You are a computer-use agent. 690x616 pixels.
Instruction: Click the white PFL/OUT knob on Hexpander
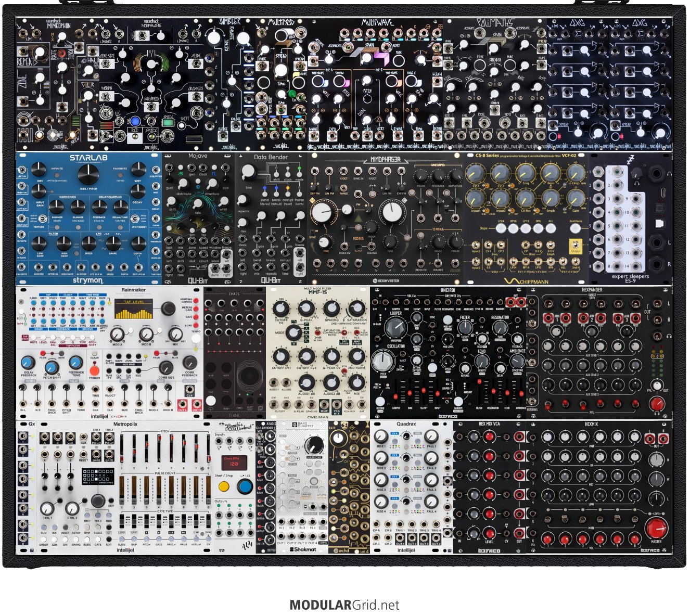point(657,387)
